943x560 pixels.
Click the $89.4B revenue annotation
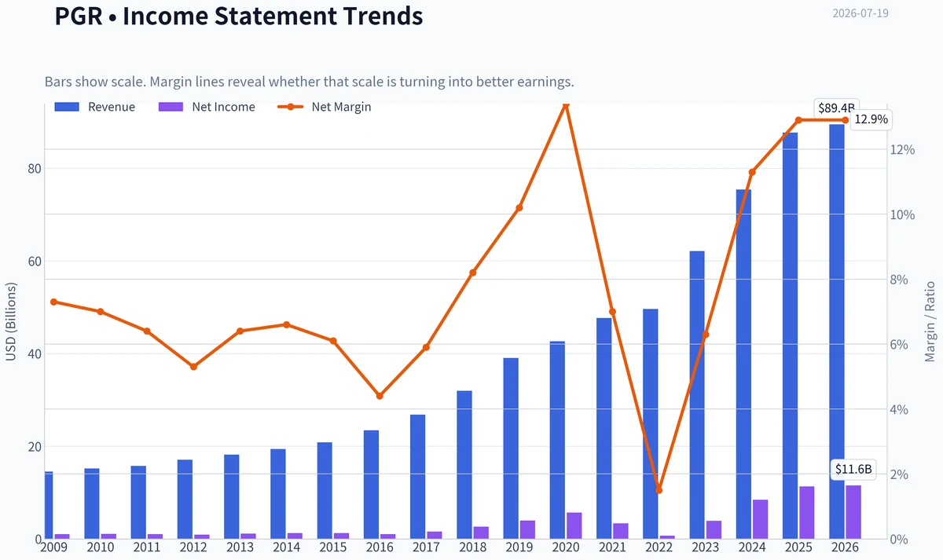pyautogui.click(x=836, y=108)
